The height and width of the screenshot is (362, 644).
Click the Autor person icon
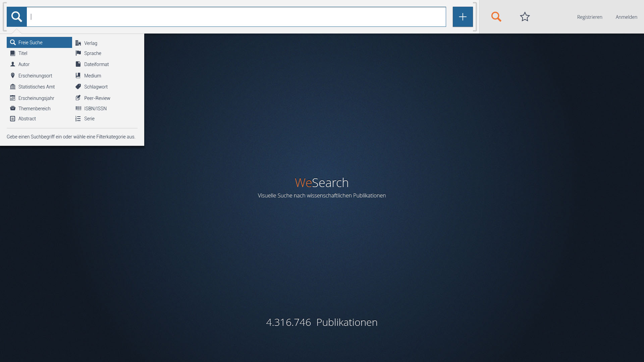click(x=13, y=64)
